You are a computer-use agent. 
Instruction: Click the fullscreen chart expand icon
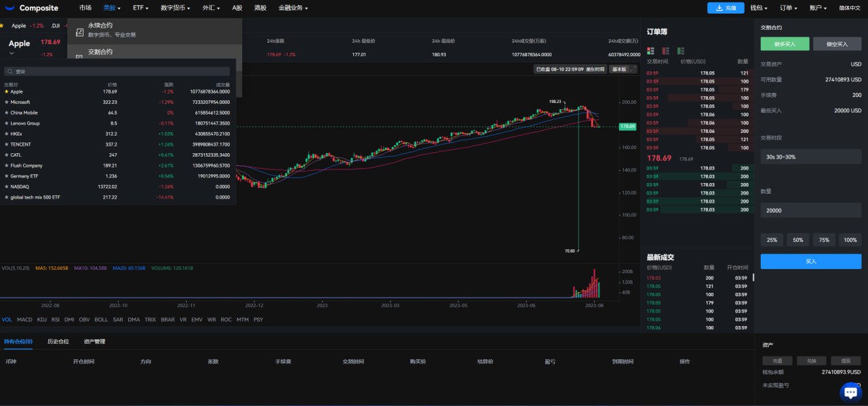click(x=633, y=69)
